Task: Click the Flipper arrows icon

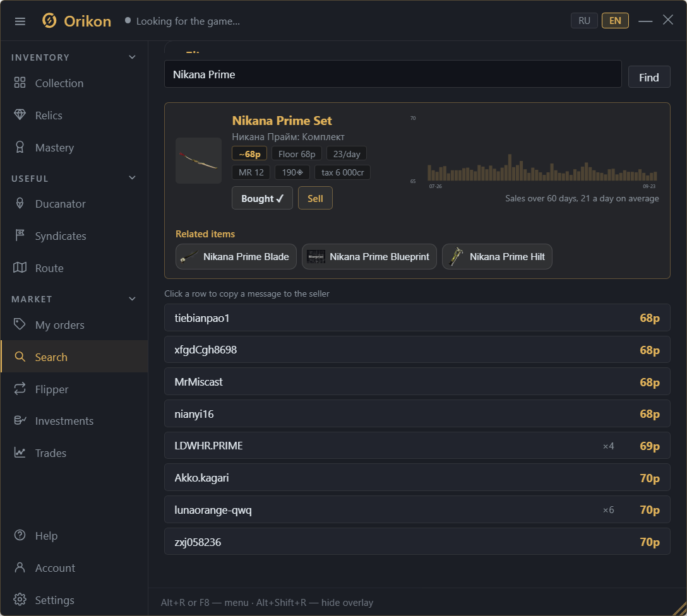Action: coord(20,389)
